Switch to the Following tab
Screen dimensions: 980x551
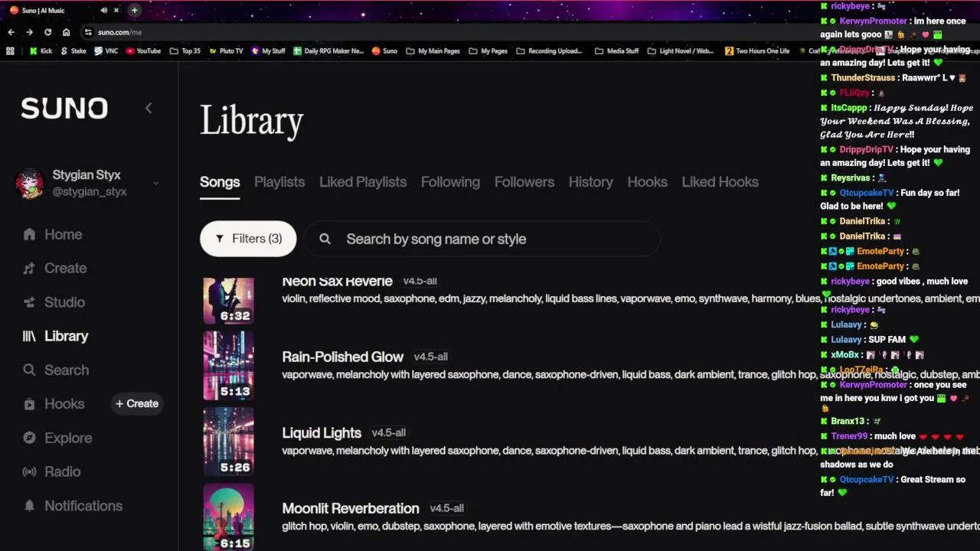[x=450, y=182]
